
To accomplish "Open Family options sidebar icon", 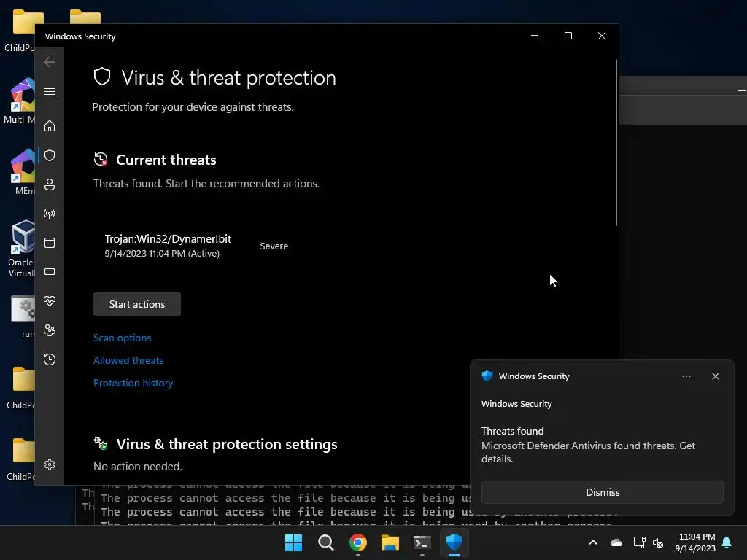I will (50, 330).
